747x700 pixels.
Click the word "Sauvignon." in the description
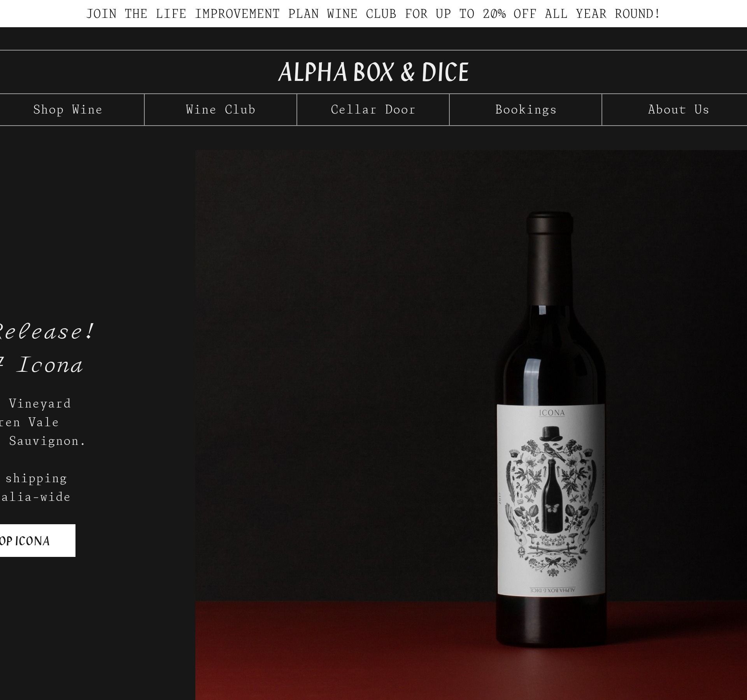click(x=47, y=441)
